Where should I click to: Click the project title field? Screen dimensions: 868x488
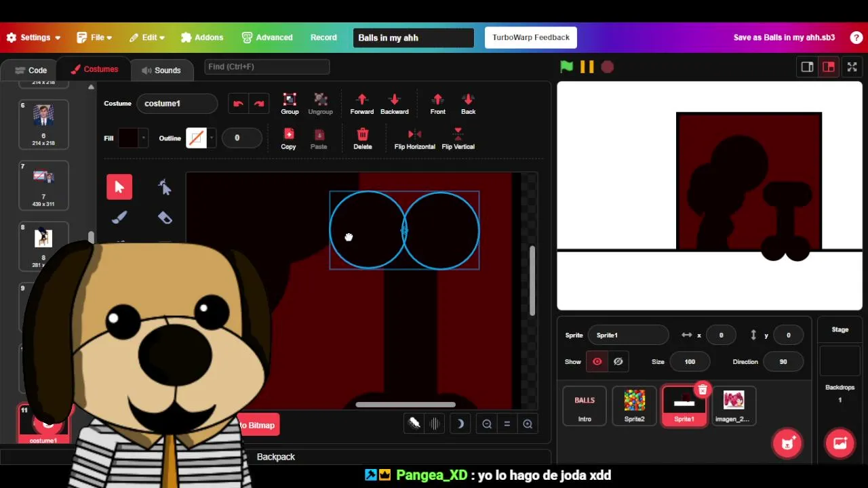414,38
